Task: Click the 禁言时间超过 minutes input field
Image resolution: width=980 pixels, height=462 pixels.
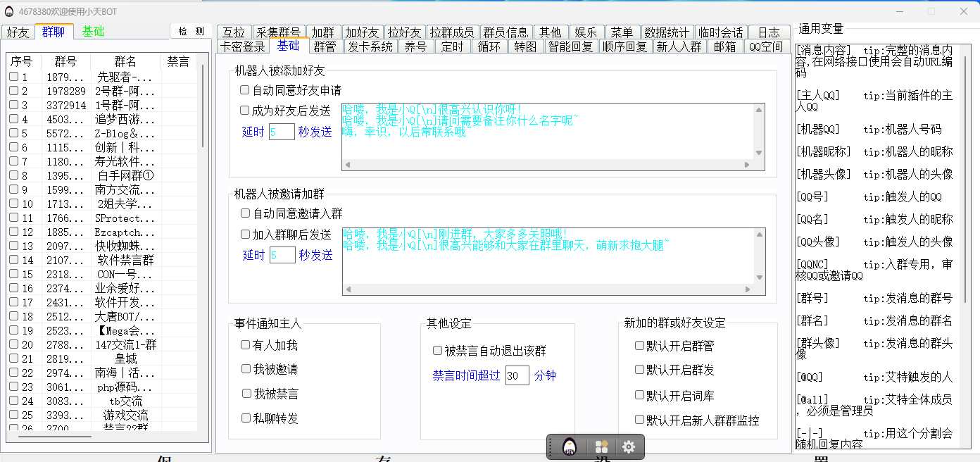Action: click(517, 375)
